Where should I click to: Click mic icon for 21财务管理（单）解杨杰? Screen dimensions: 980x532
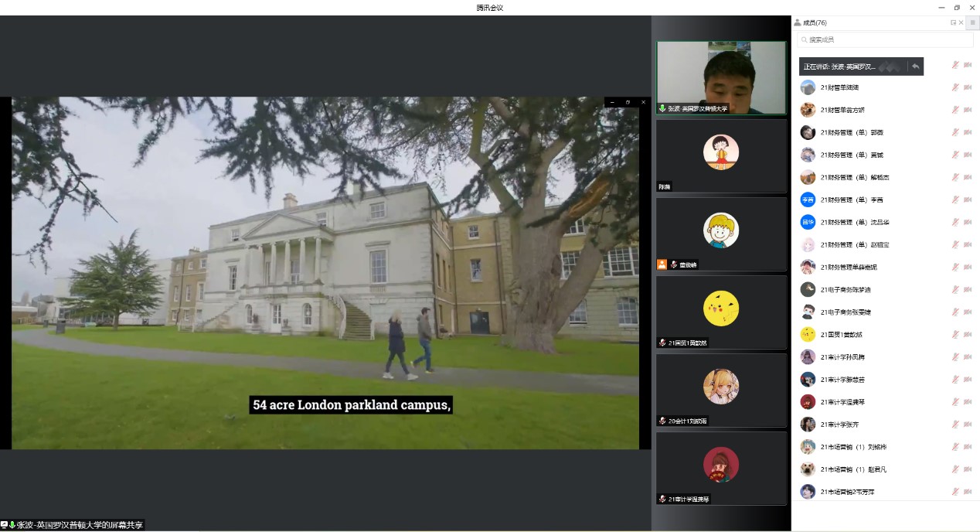[955, 177]
